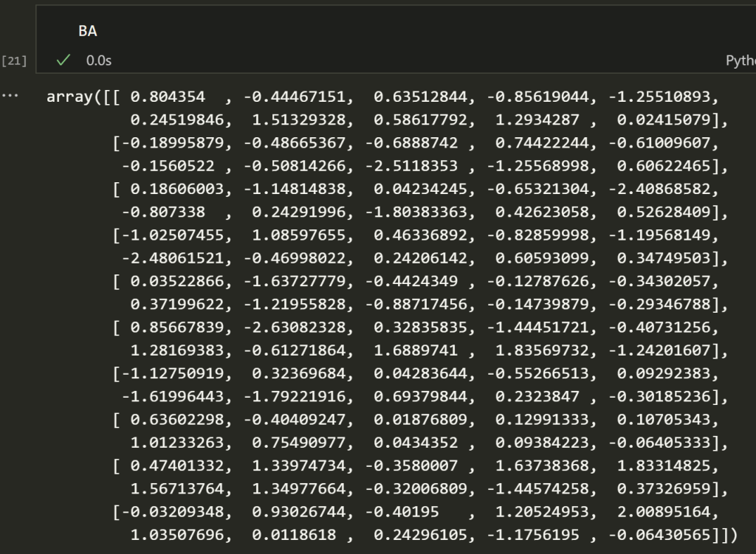Click the value 0.18606003
The width and height of the screenshot is (756, 554).
coord(177,190)
